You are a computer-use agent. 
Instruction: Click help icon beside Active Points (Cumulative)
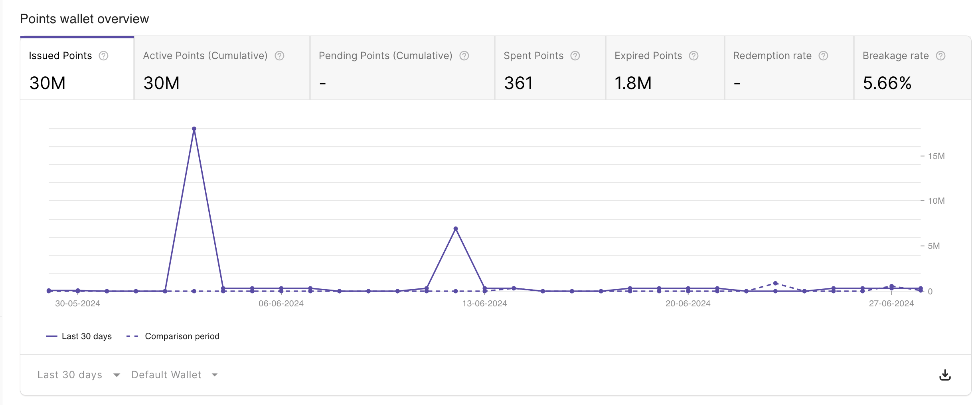279,56
